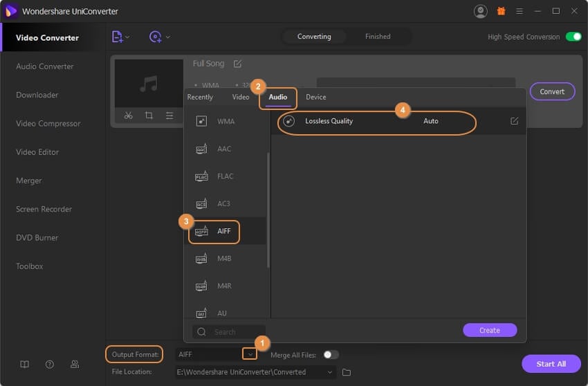Choose AU format from list

point(225,311)
